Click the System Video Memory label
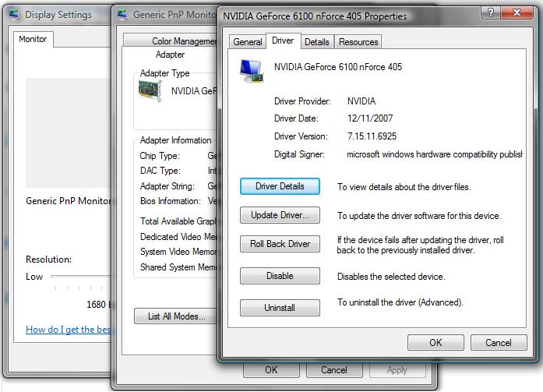This screenshot has height=392, width=543. pos(178,252)
